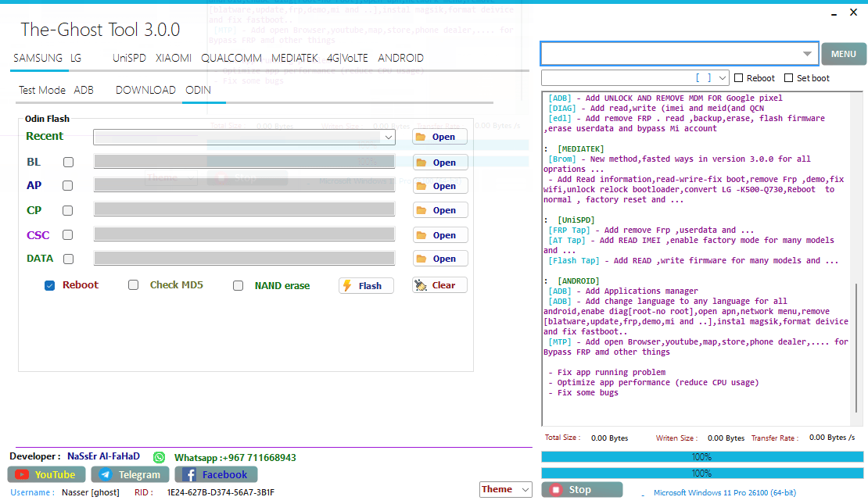Click the MENU button
Viewport: 868px width, 504px height.
843,54
